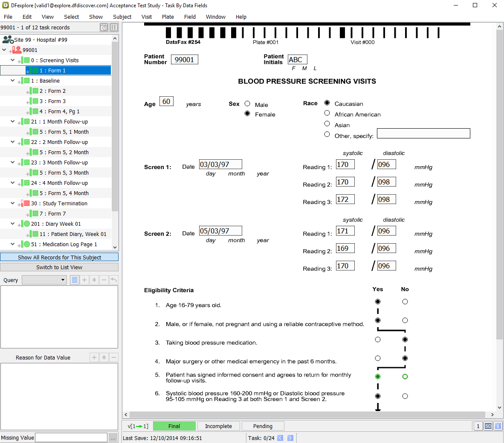This screenshot has width=504, height=443.
Task: Choose No for Age 16-79 eligibility criterion
Action: point(405,302)
